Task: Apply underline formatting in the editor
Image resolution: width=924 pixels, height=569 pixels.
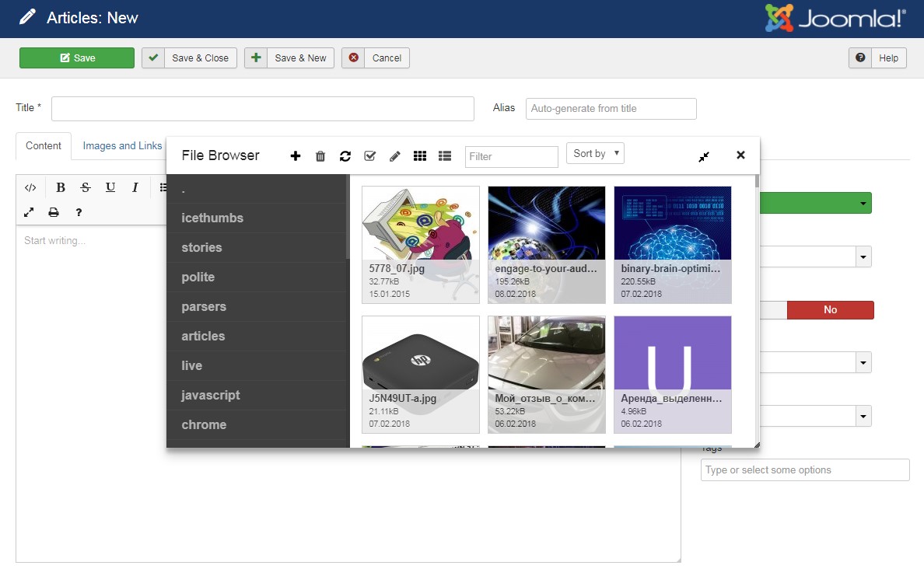Action: [x=110, y=188]
